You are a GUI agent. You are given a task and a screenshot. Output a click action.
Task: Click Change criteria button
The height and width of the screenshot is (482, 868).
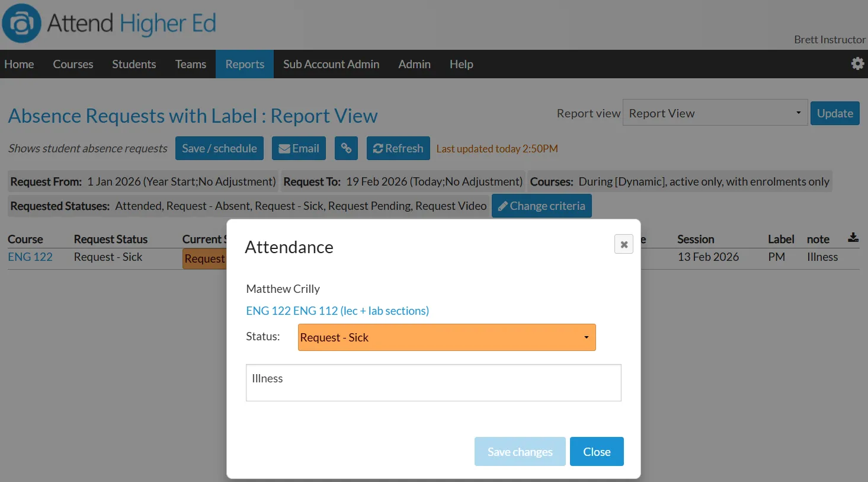click(x=542, y=206)
